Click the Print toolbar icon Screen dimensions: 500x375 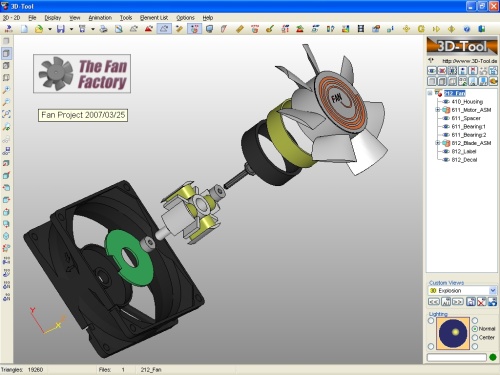click(x=104, y=29)
